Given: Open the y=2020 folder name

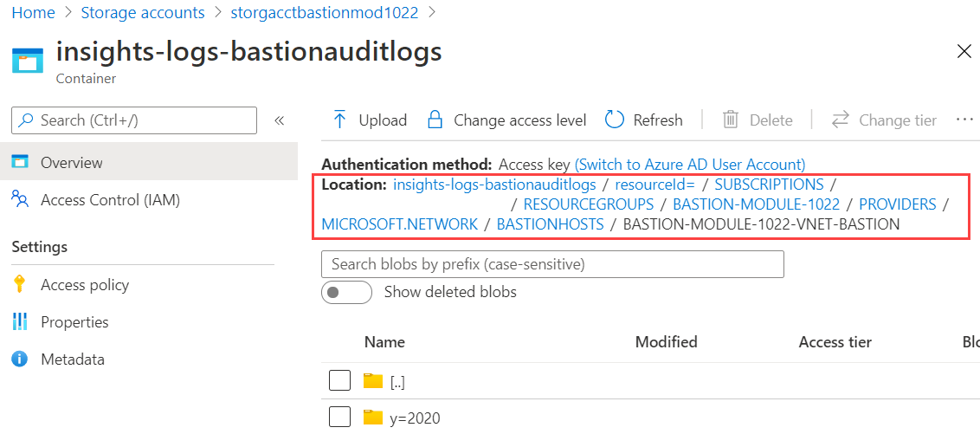Looking at the screenshot, I should [x=415, y=418].
